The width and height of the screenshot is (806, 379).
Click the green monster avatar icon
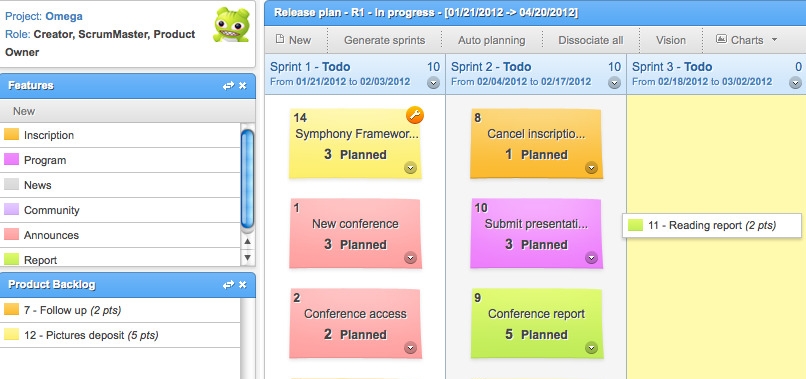pyautogui.click(x=231, y=25)
